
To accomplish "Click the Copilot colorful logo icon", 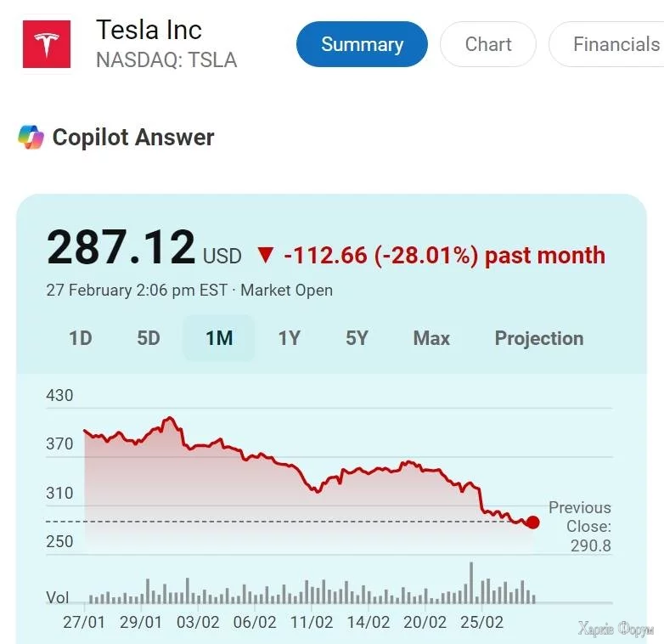I will pyautogui.click(x=31, y=137).
